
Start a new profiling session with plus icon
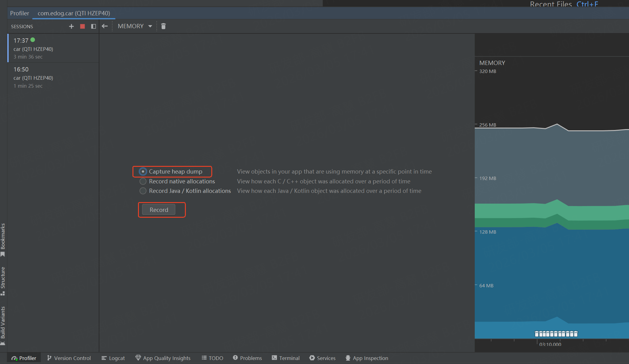pos(71,26)
